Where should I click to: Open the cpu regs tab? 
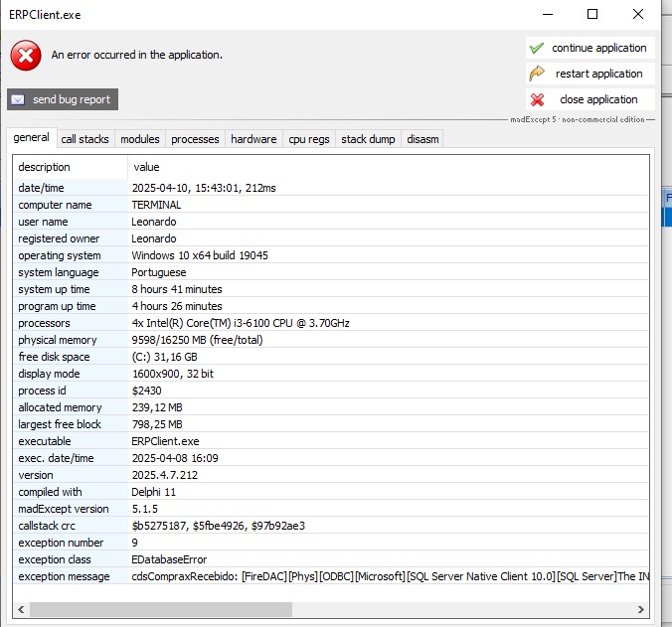[x=308, y=139]
